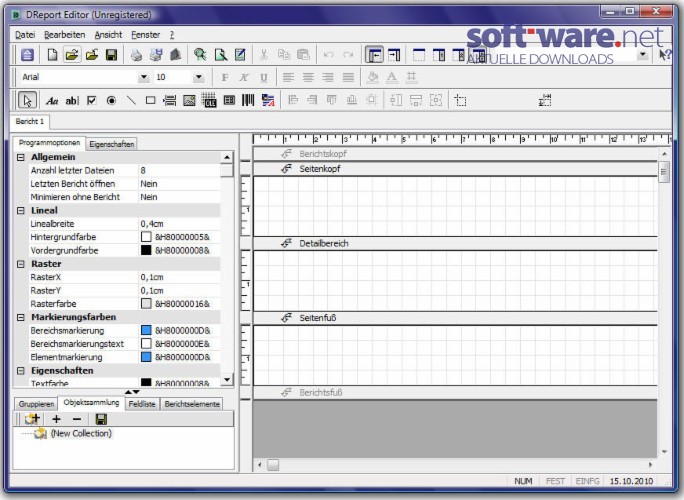The image size is (684, 500).
Task: Collapse the Raster property group
Action: pyautogui.click(x=21, y=264)
